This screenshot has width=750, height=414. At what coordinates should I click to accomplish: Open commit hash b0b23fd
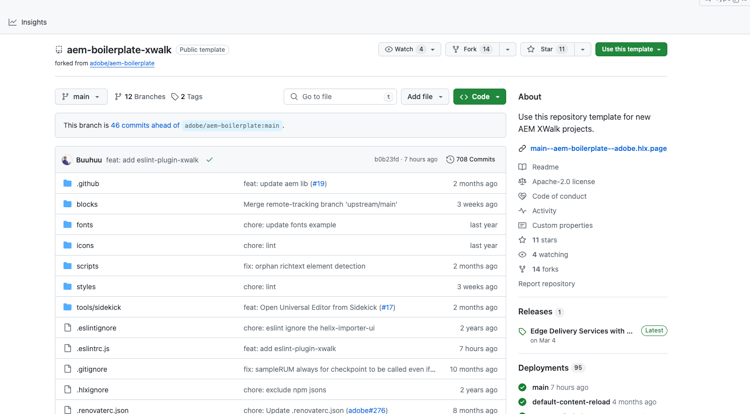point(386,160)
